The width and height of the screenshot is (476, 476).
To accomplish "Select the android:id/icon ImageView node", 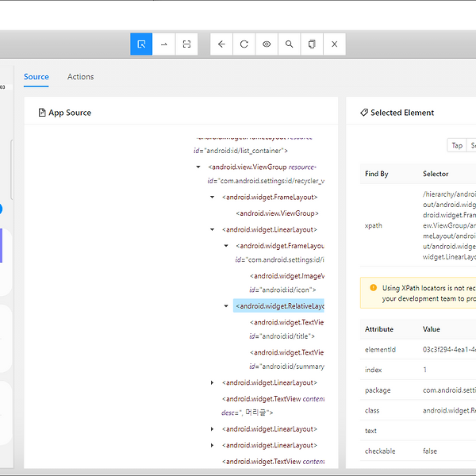I will [286, 283].
